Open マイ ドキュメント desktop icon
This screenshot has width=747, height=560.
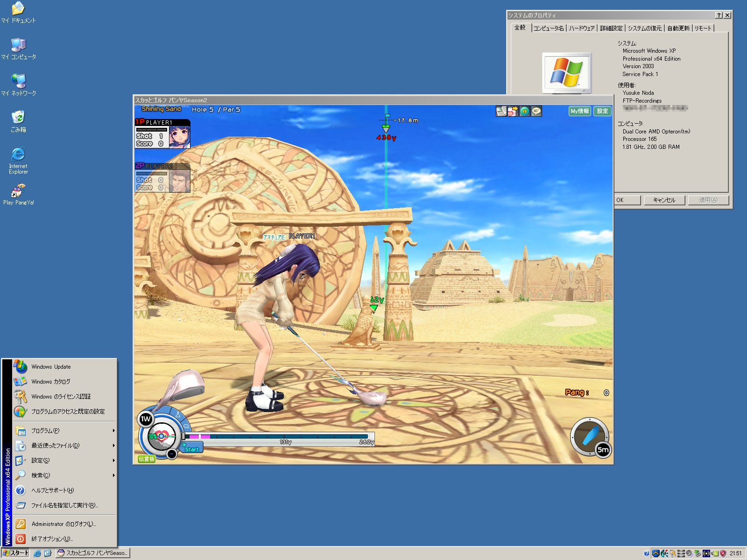click(18, 13)
